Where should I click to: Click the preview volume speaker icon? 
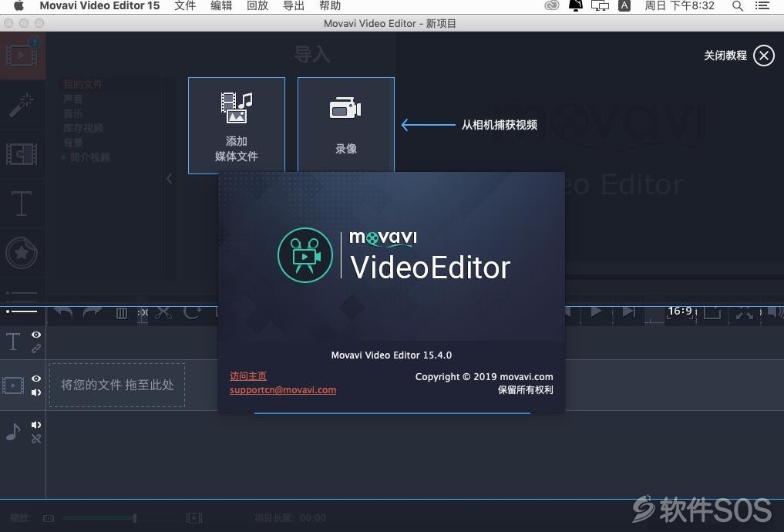[x=776, y=312]
